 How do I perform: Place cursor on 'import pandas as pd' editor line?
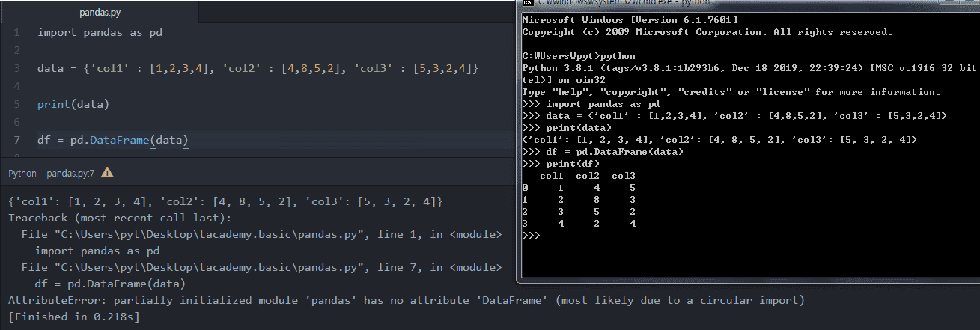click(100, 33)
